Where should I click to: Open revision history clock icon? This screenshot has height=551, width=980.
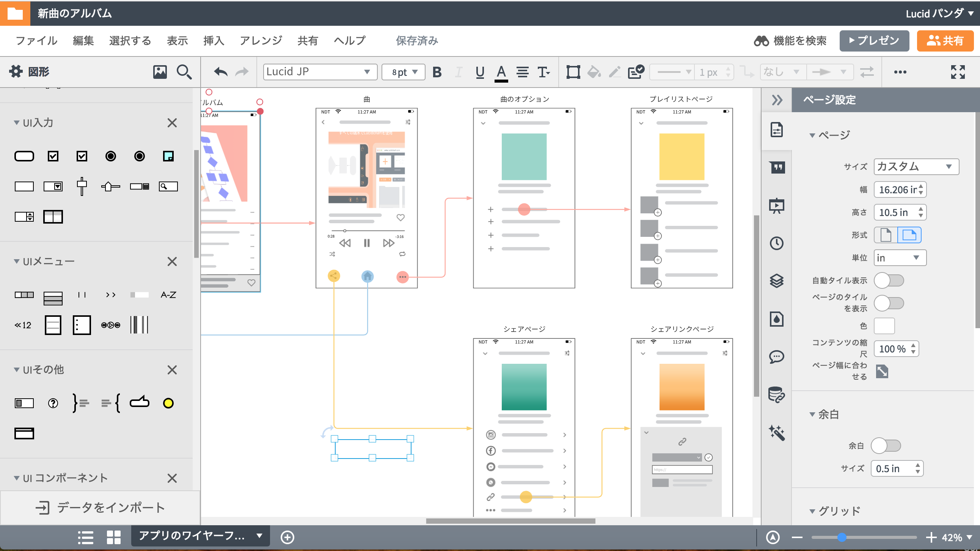click(776, 243)
